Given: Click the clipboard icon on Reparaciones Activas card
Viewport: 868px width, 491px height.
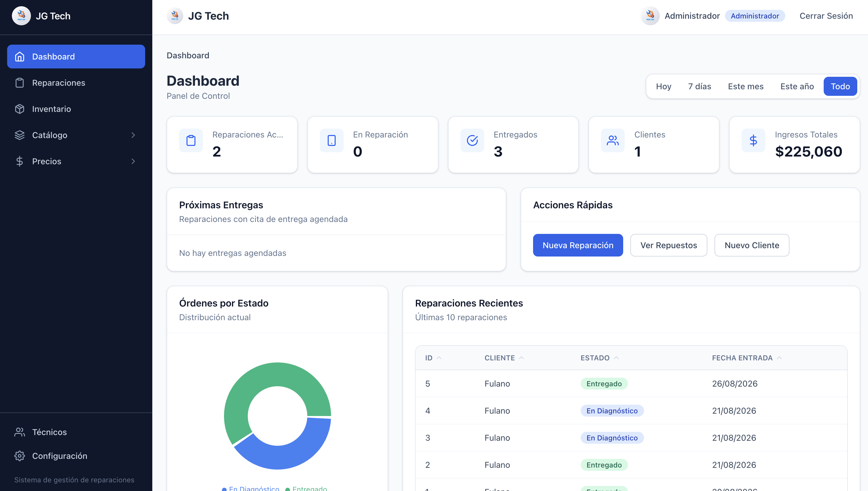Looking at the screenshot, I should pos(191,140).
